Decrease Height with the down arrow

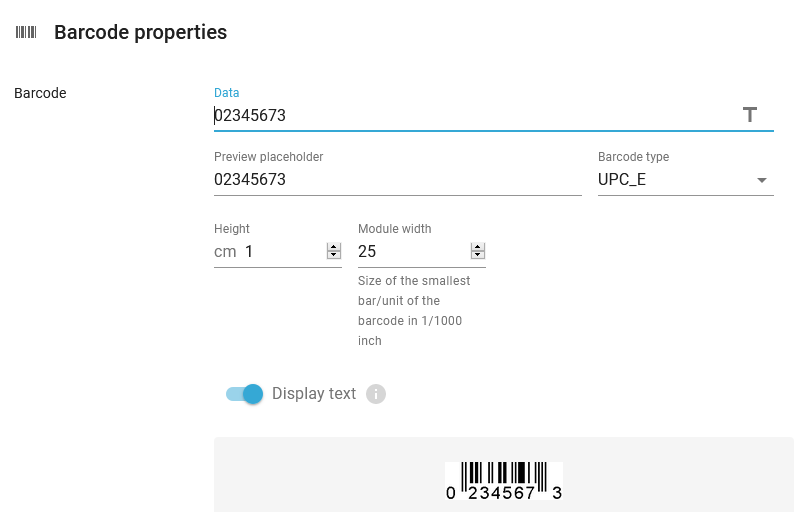pos(334,255)
